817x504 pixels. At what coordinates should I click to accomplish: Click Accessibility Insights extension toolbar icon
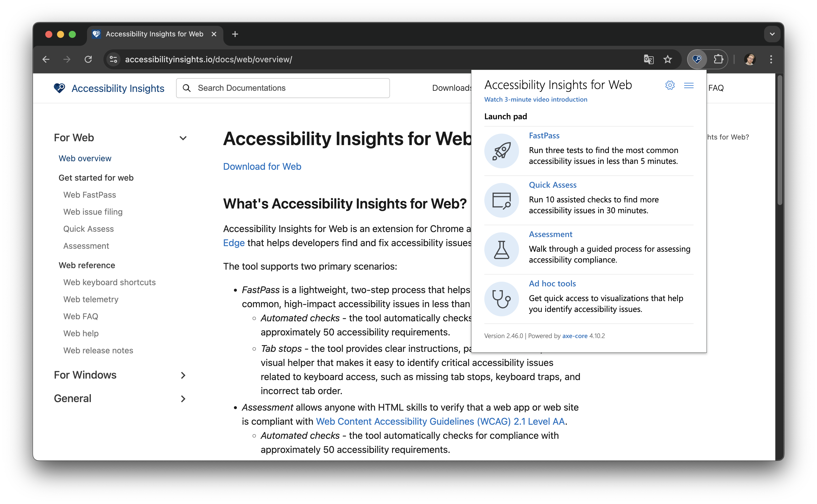click(697, 59)
